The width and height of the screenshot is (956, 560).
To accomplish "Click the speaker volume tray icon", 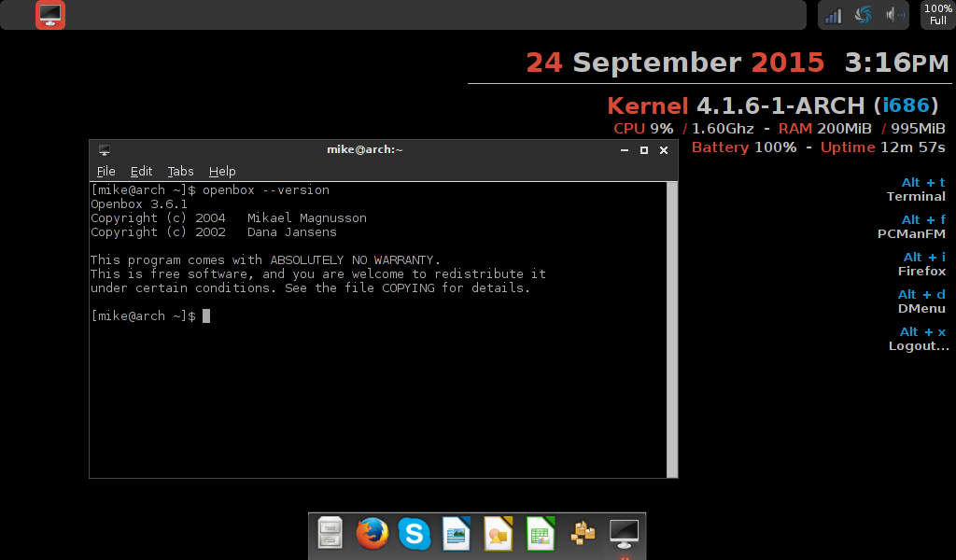I will 893,15.
